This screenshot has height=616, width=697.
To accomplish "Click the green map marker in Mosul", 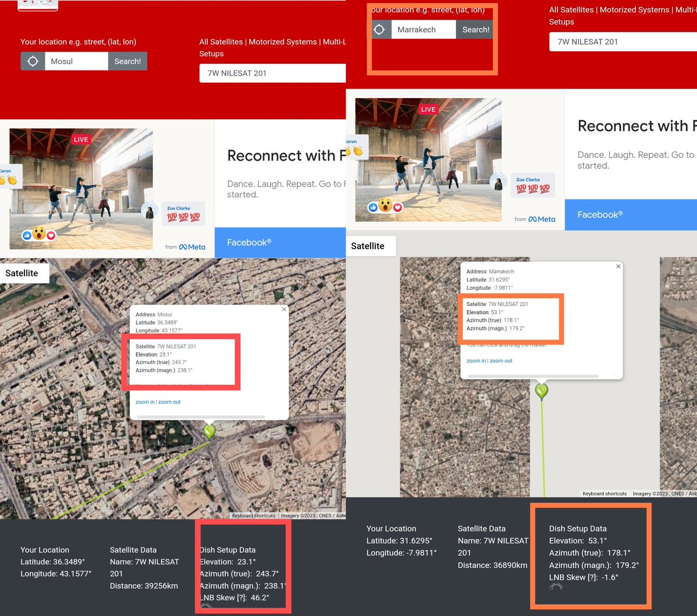I will click(210, 431).
